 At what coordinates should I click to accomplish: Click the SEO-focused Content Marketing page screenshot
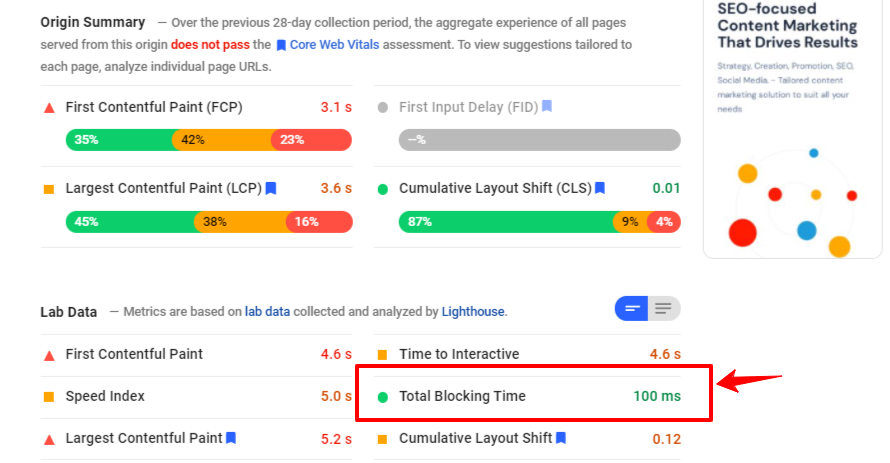(793, 128)
